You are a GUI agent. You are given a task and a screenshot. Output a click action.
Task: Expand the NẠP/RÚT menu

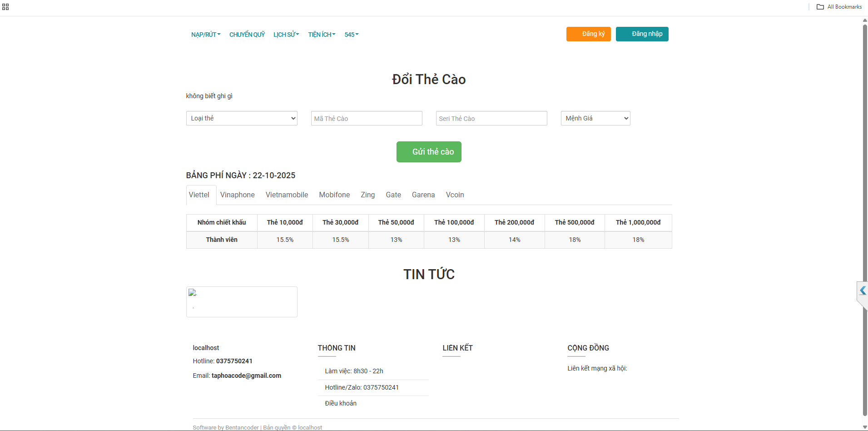[x=206, y=35]
